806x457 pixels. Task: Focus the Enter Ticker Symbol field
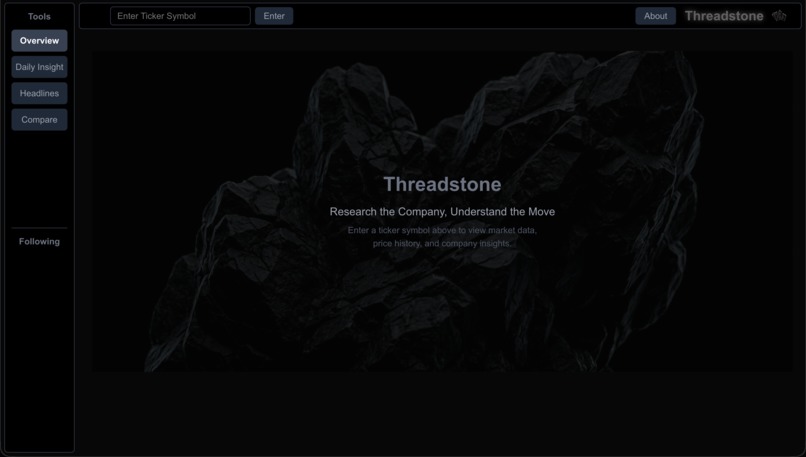coord(180,16)
